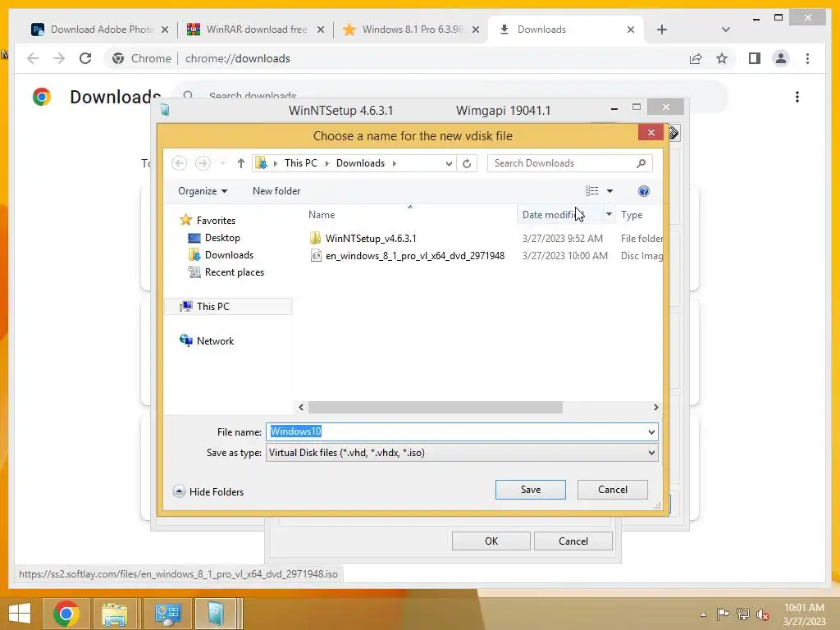Toggle the Chrome side panel icon

click(x=755, y=58)
